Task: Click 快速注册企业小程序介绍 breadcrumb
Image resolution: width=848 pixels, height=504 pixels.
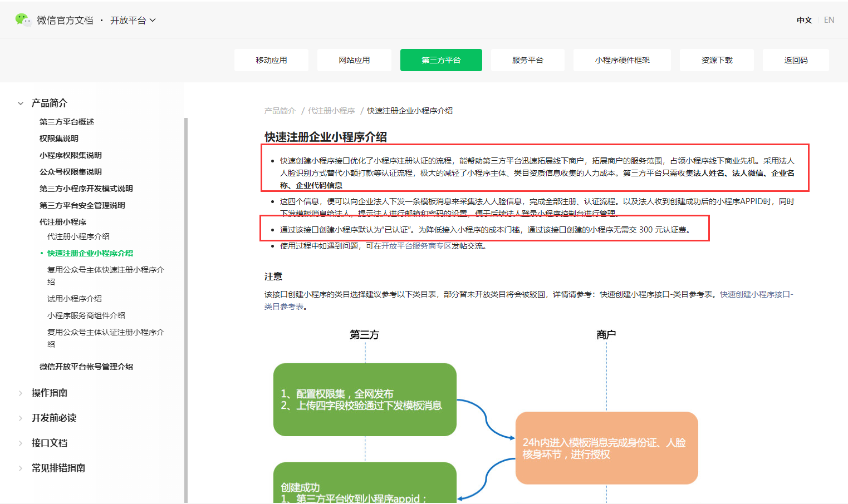Action: [x=410, y=111]
